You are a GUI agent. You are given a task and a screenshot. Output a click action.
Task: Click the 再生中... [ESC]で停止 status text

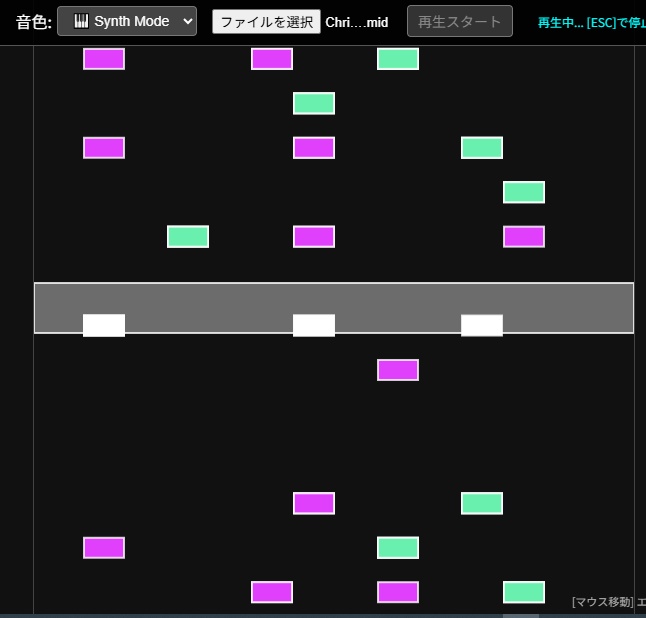tap(592, 23)
